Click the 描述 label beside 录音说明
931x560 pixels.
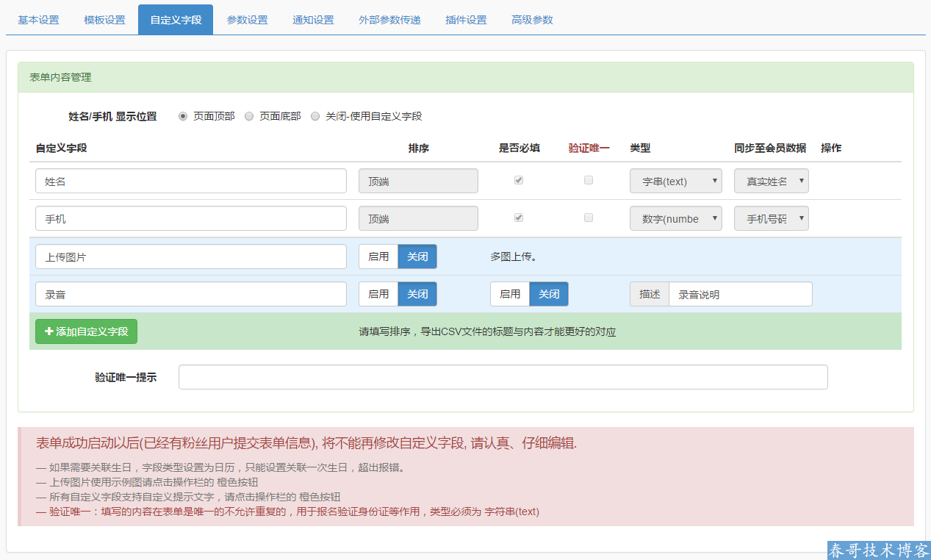coord(650,294)
